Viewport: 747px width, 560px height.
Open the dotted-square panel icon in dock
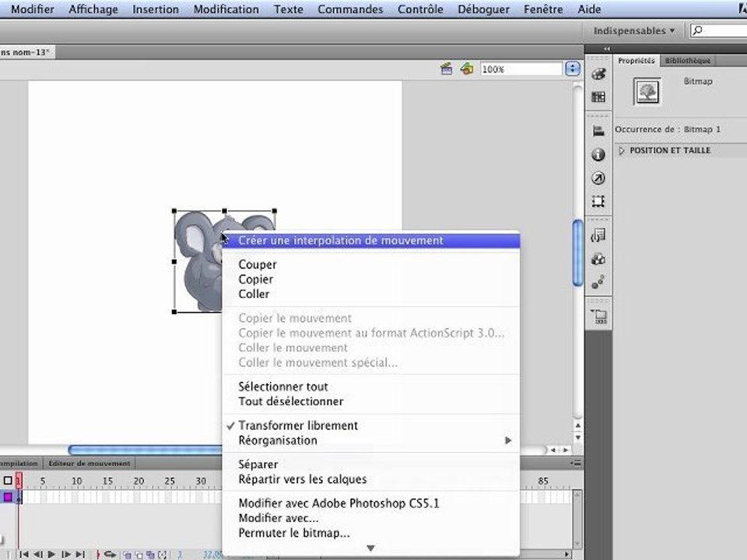[598, 201]
